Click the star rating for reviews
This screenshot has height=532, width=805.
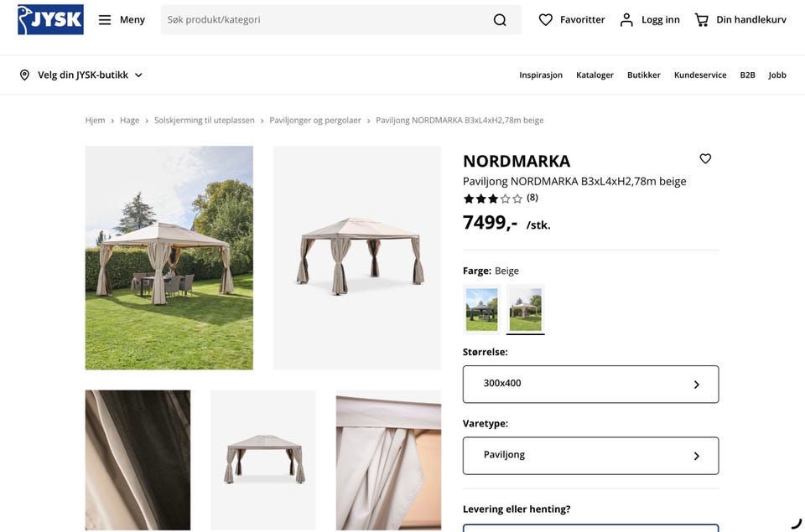click(x=492, y=199)
